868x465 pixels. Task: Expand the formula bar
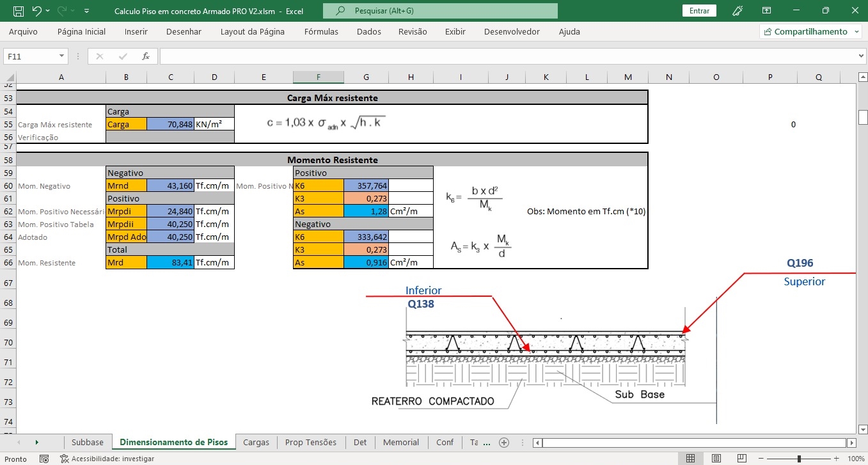click(x=860, y=56)
